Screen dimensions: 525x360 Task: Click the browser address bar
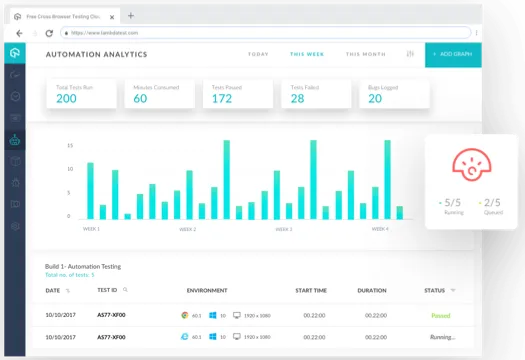pyautogui.click(x=266, y=33)
